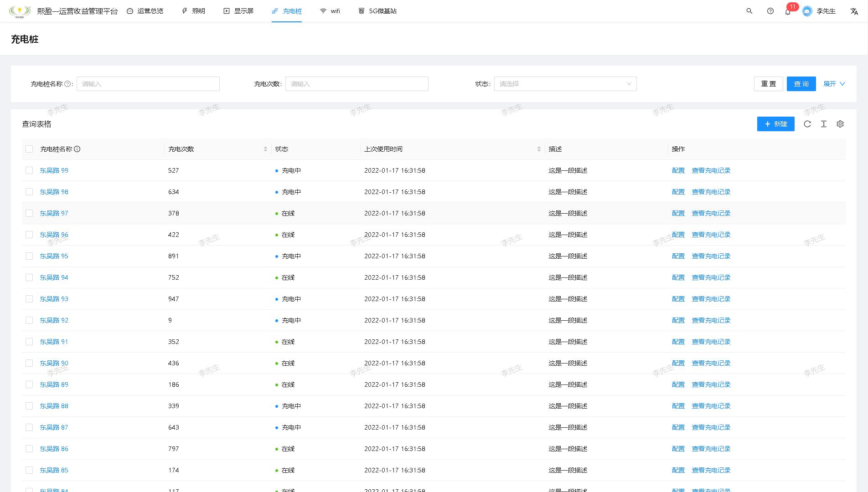Open table density adjustment icon
Image resolution: width=868 pixels, height=492 pixels.
coord(823,124)
